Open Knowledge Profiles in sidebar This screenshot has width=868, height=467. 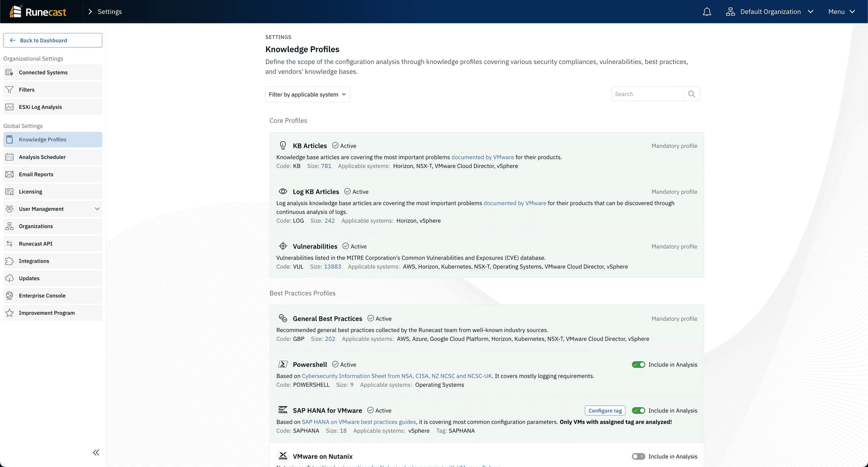click(53, 140)
